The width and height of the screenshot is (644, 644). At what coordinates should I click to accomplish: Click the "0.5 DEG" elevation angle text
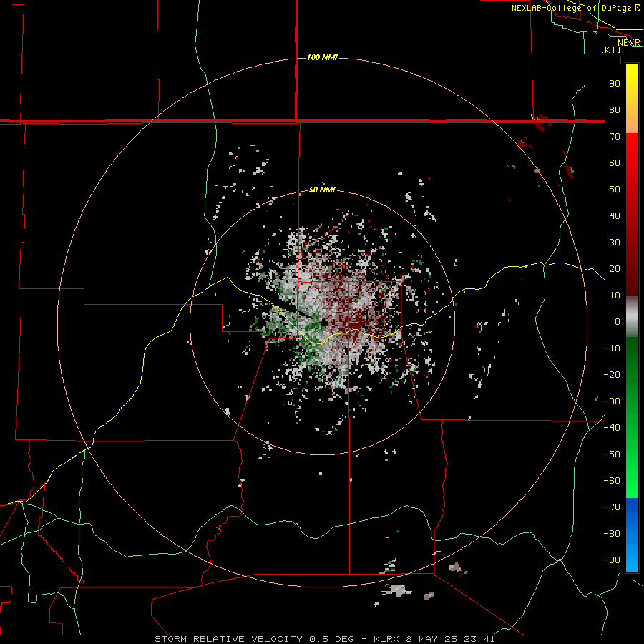click(331, 639)
